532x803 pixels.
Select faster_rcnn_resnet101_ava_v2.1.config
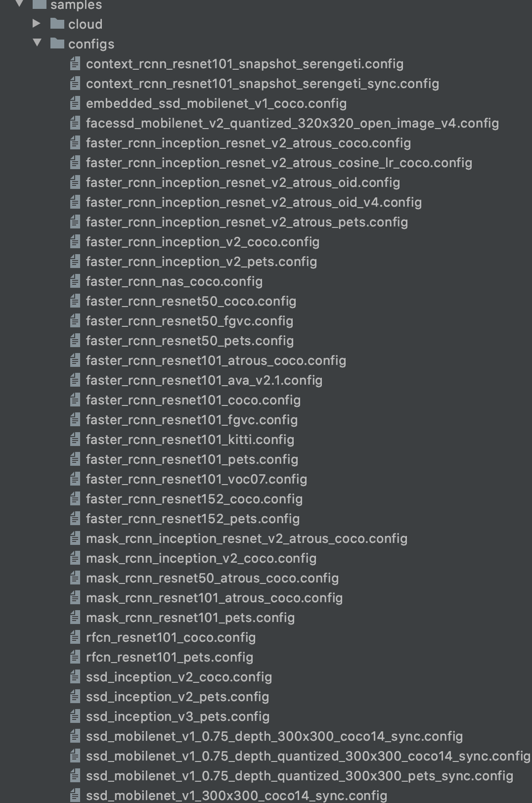pos(204,380)
